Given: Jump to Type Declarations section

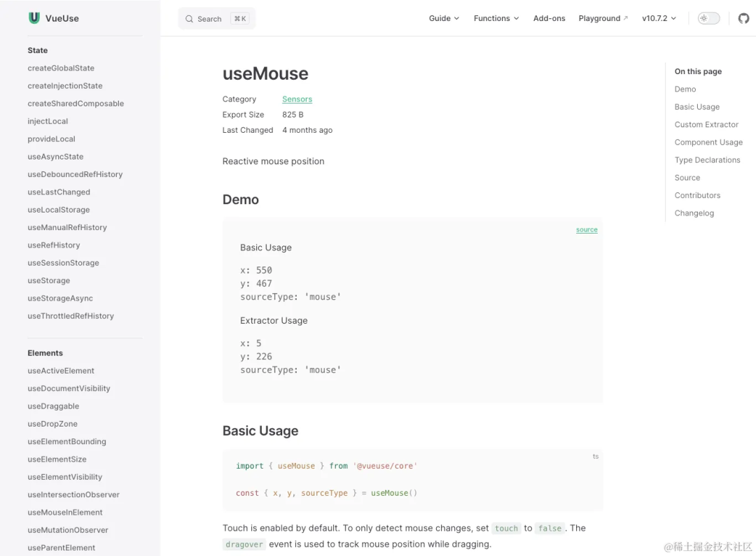Looking at the screenshot, I should pos(707,160).
